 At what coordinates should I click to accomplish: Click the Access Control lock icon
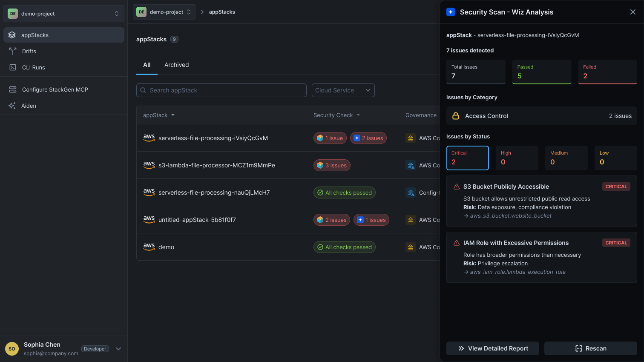point(455,116)
